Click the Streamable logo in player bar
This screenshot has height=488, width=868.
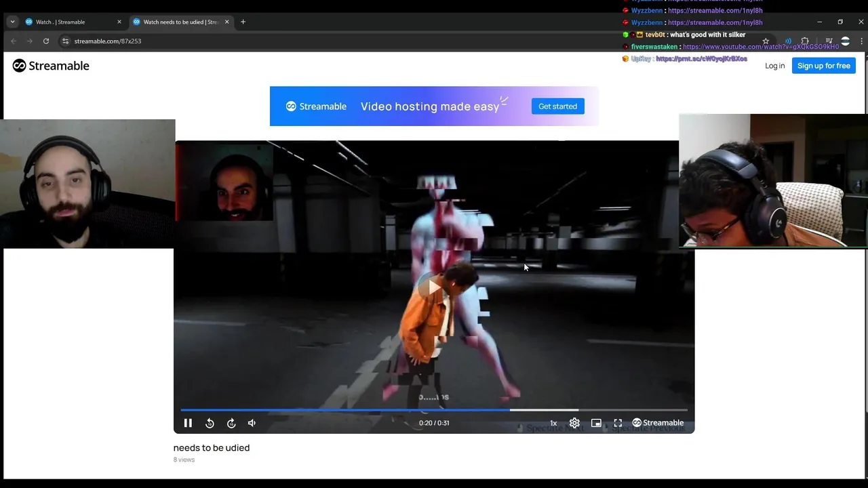[x=658, y=423]
